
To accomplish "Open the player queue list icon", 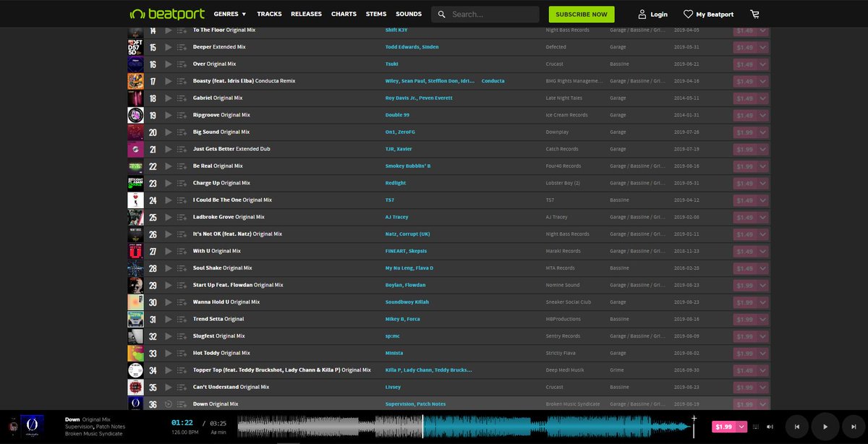I will pyautogui.click(x=757, y=427).
